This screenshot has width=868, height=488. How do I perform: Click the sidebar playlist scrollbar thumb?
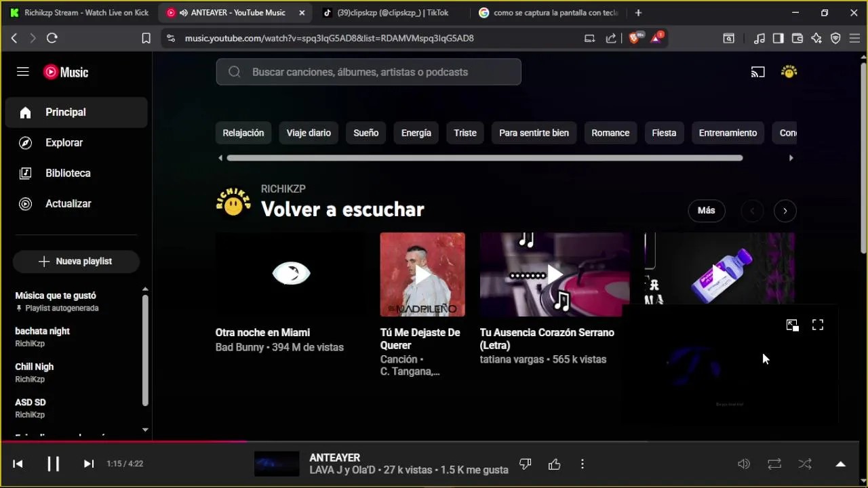click(x=145, y=350)
